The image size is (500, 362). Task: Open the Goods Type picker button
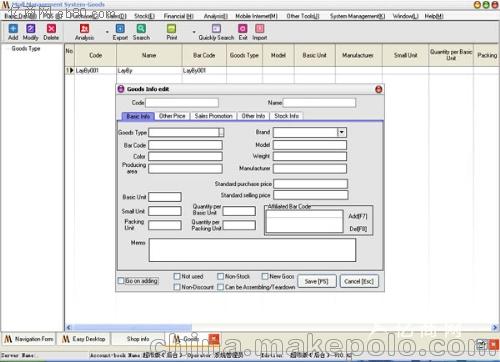pos(221,133)
